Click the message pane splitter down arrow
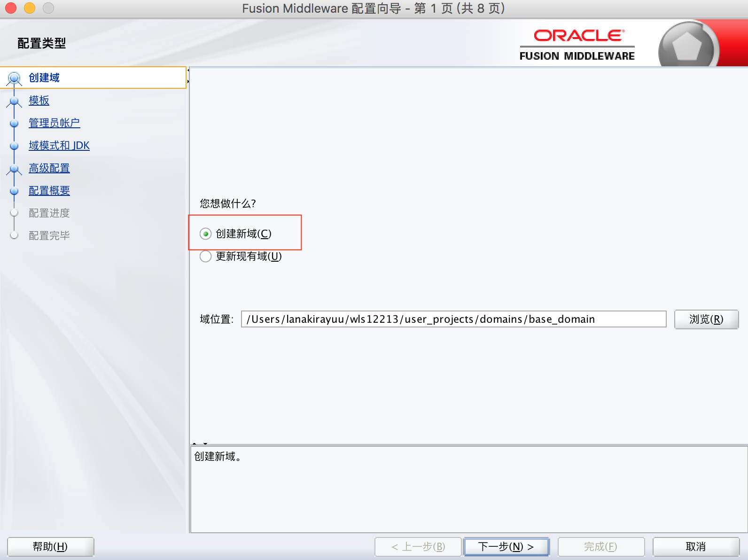This screenshot has height=560, width=748. pyautogui.click(x=205, y=443)
